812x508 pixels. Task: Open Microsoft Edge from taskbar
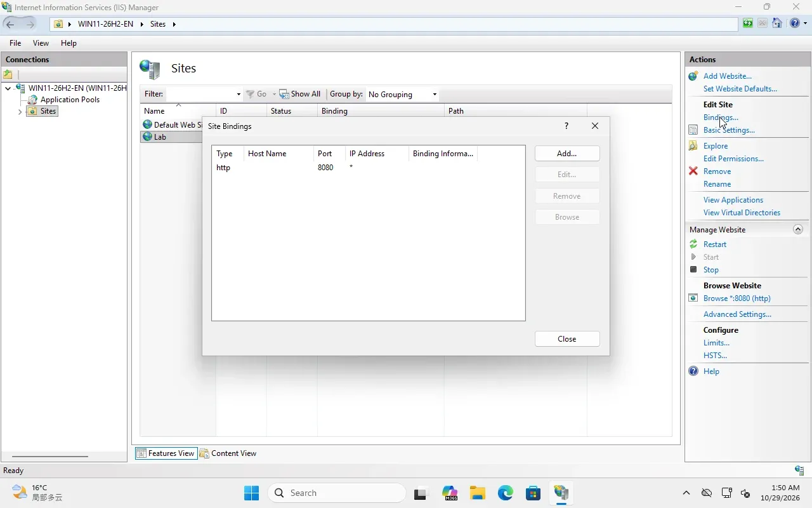[x=505, y=493]
